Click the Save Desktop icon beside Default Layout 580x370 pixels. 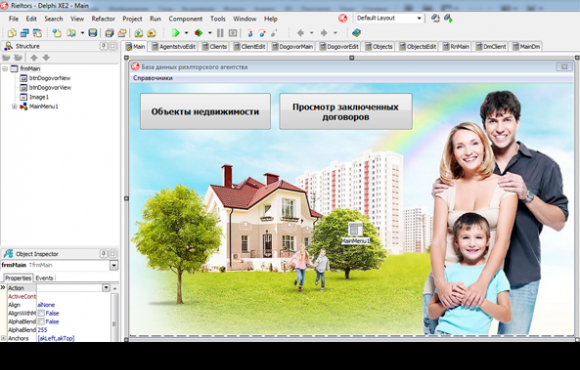tap(435, 18)
